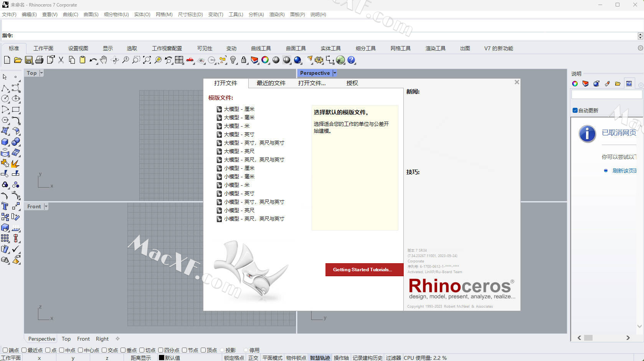This screenshot has height=361, width=644.
Task: Click the padlock lock icon
Action: coord(244,60)
